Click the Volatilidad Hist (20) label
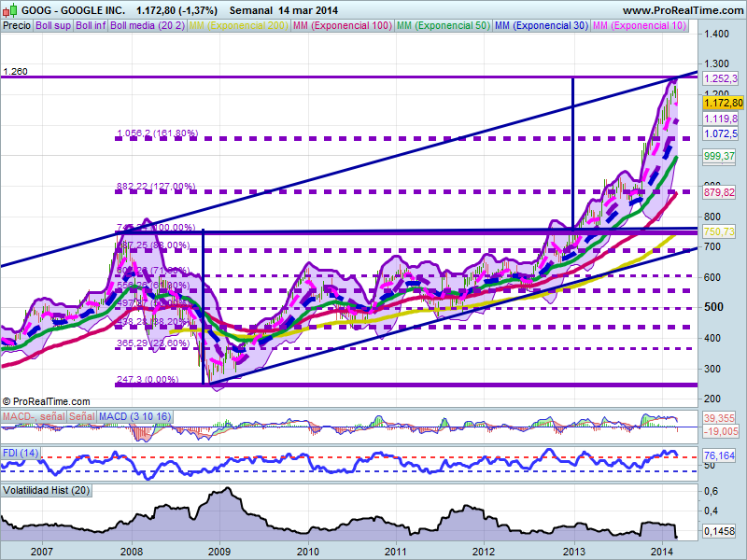This screenshot has height=560, width=747. pyautogui.click(x=46, y=491)
